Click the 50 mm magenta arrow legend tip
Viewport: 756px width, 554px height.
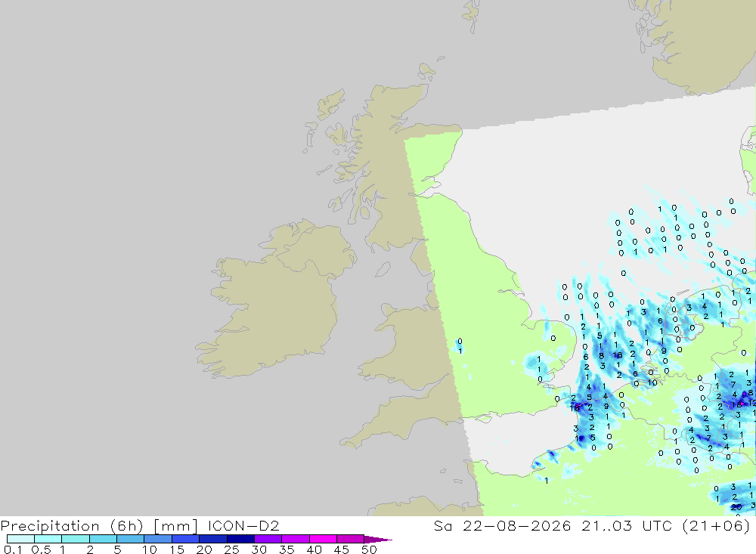pos(378,539)
